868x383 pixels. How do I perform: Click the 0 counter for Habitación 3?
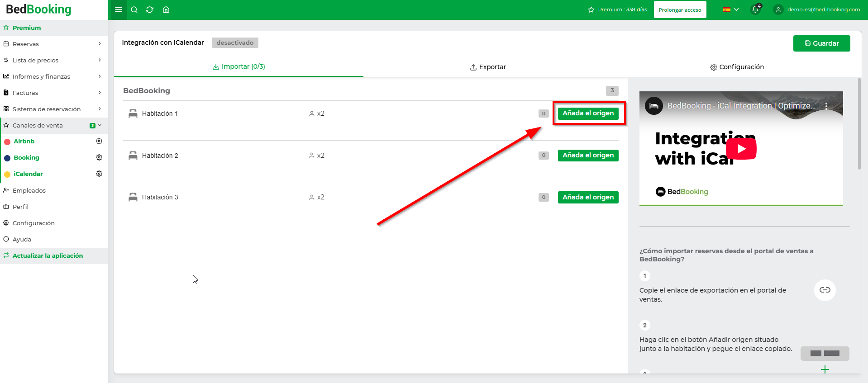[x=544, y=197]
